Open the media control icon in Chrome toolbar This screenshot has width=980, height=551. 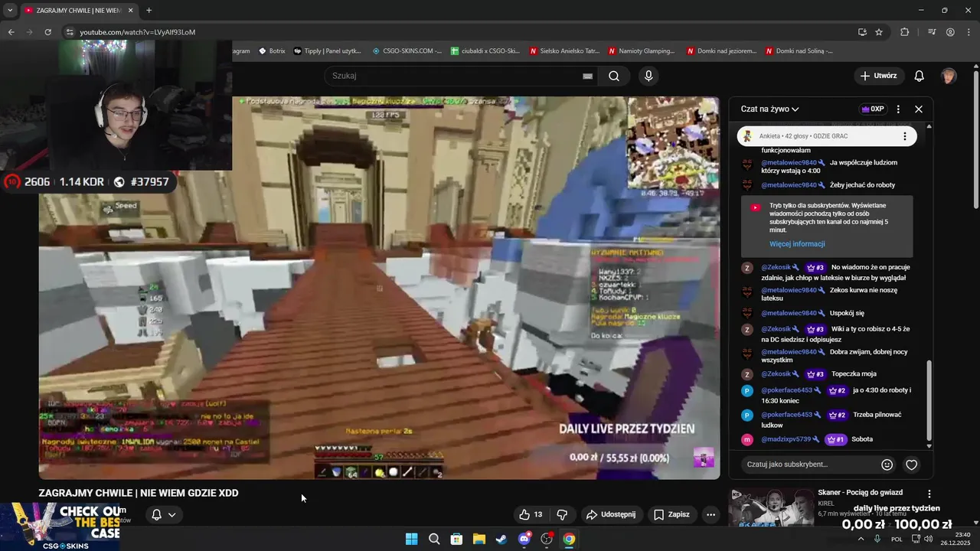pyautogui.click(x=932, y=32)
